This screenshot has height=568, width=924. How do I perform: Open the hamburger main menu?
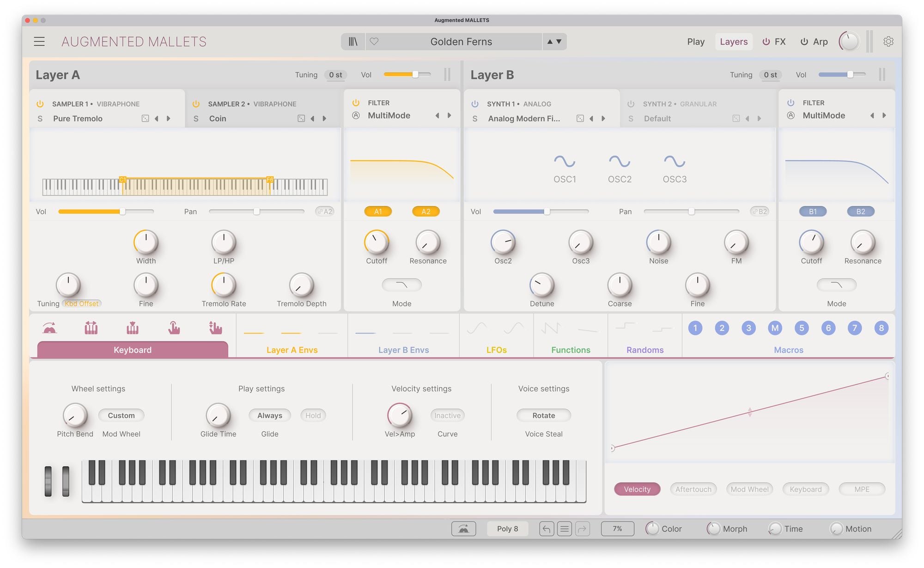pyautogui.click(x=39, y=42)
